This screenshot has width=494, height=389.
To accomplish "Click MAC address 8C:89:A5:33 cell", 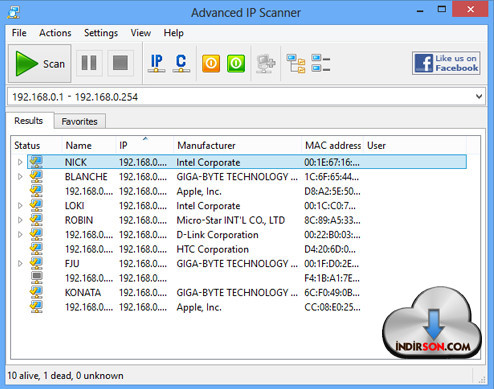I will [x=332, y=220].
